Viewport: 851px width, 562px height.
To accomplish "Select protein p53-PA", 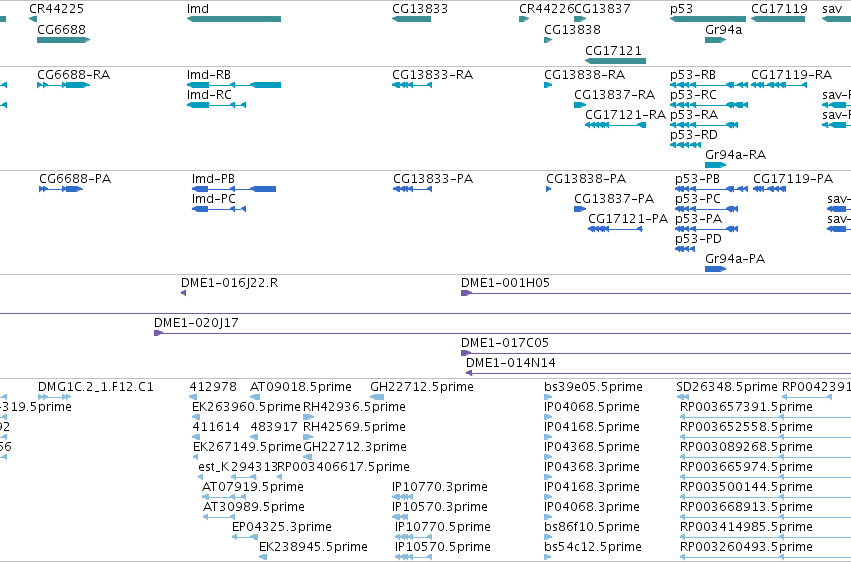I will (x=707, y=229).
